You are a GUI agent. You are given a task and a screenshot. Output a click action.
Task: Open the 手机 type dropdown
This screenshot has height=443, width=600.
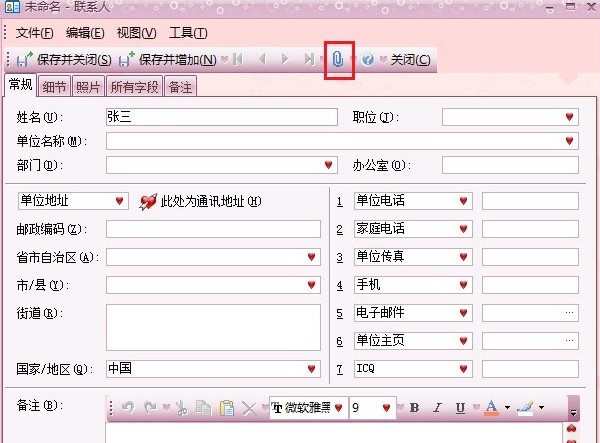(463, 285)
